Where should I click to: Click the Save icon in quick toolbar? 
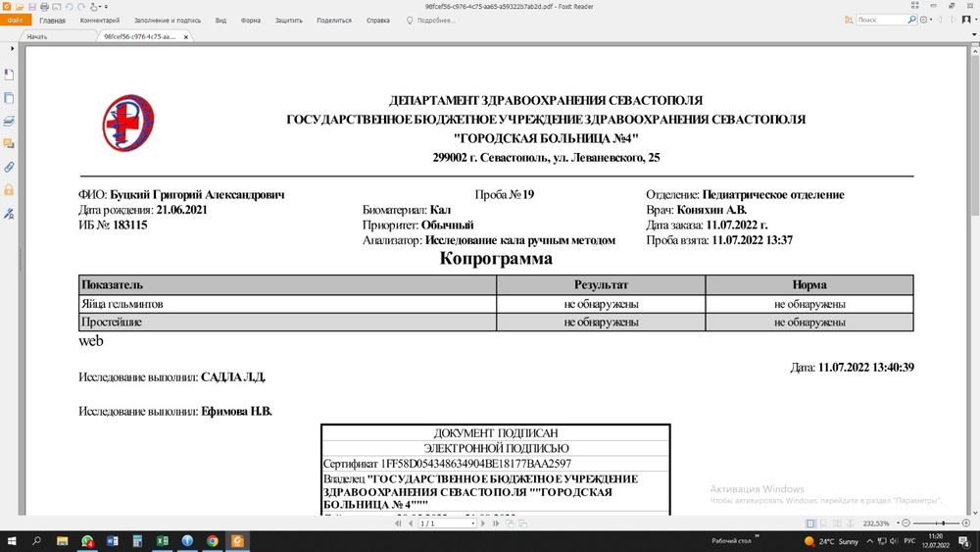pyautogui.click(x=31, y=7)
